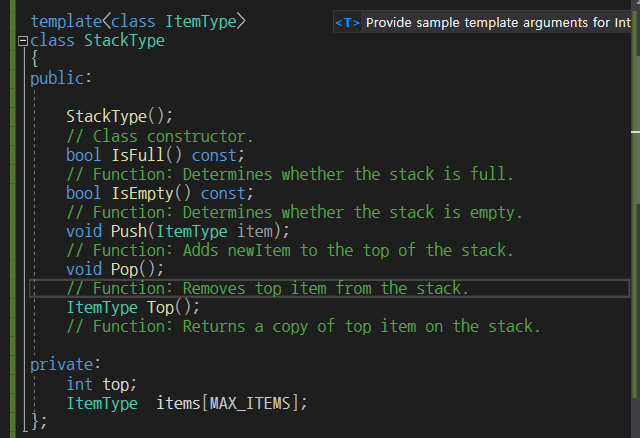Click the 'private:' access specifier
This screenshot has width=640, height=438.
(65, 365)
